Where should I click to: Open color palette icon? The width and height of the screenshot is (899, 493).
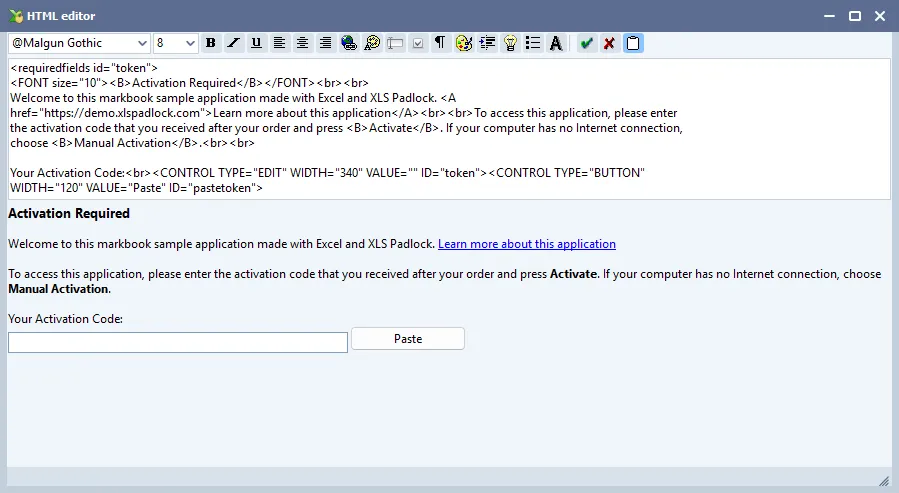click(464, 43)
